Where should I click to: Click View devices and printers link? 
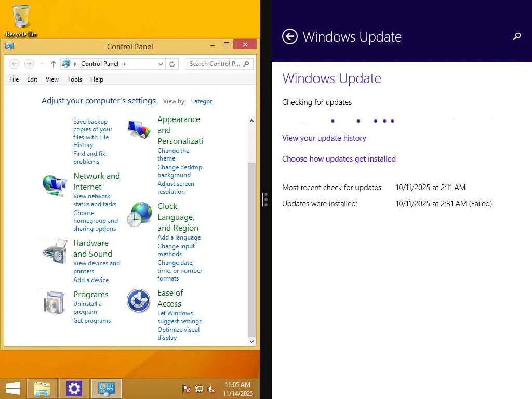pos(97,267)
